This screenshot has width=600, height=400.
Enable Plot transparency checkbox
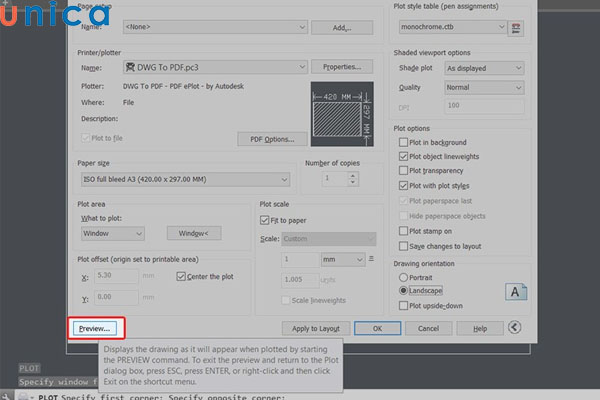[403, 170]
